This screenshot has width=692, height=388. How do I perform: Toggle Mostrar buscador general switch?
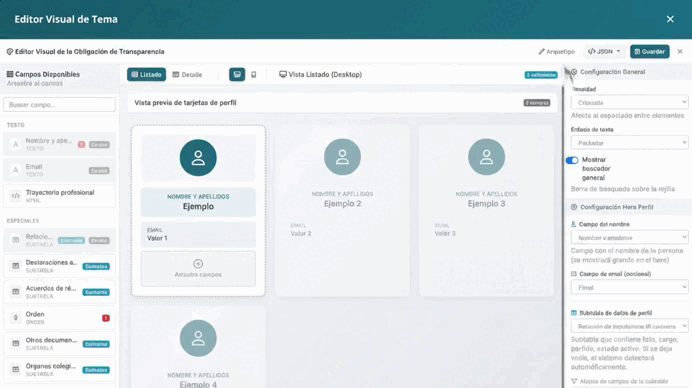572,160
